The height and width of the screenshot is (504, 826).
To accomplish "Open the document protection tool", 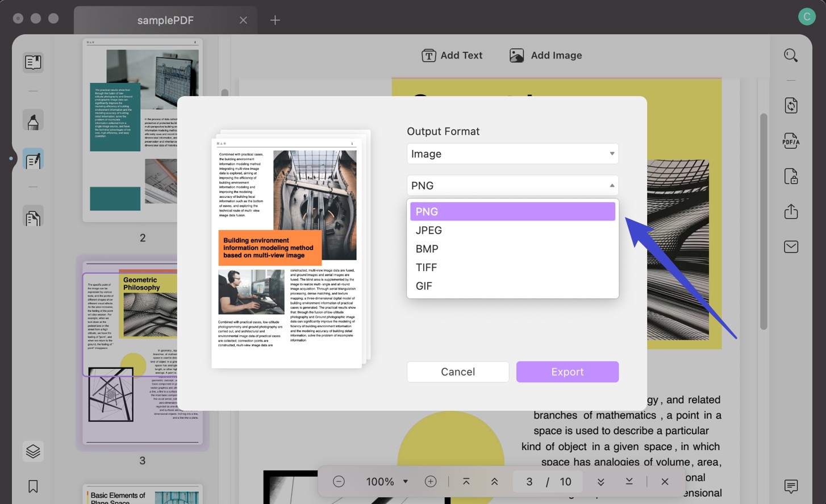I will pos(791,176).
